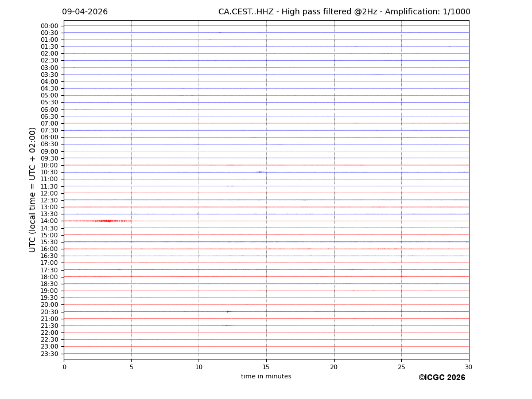532x399 pixels.
Task: Click the 09-04-2026 date text
Action: point(85,12)
